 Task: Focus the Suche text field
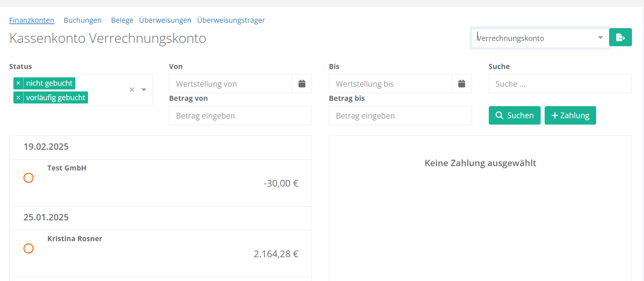tap(560, 84)
